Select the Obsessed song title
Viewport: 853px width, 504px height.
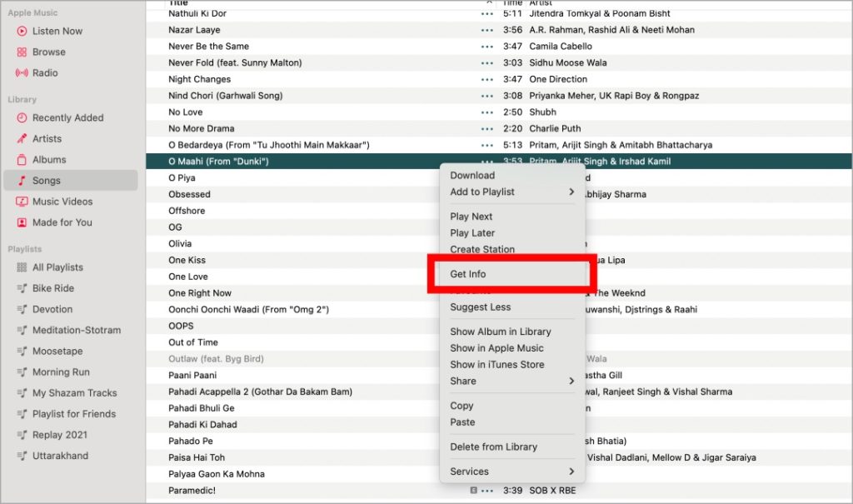tap(189, 194)
